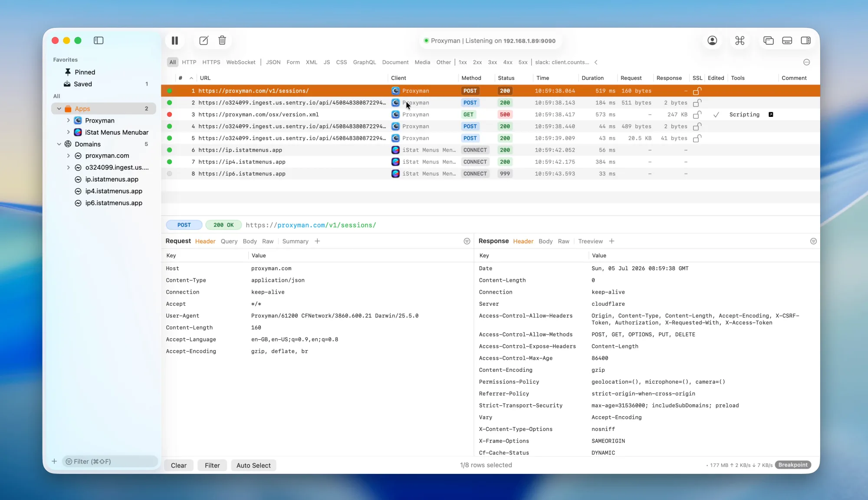Open the filter bar options circle icon
This screenshot has width=868, height=500.
point(807,62)
